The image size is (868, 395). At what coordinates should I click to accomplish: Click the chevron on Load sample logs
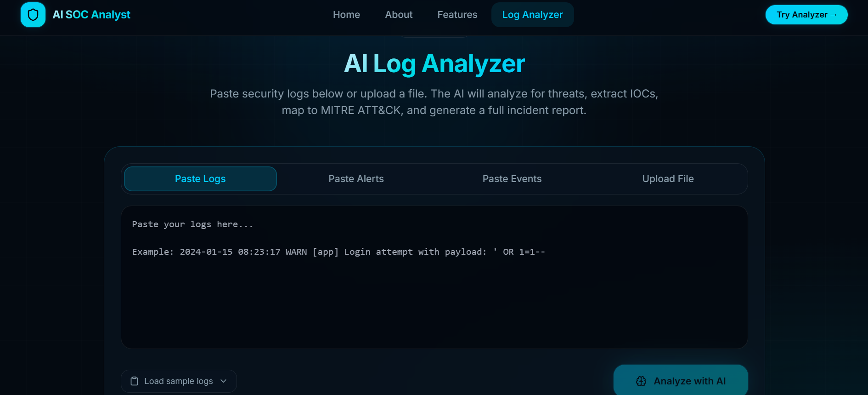pos(224,381)
